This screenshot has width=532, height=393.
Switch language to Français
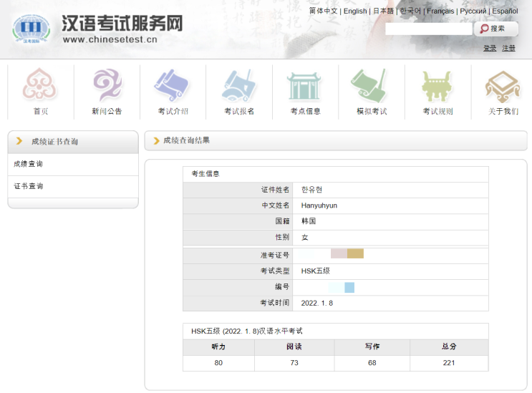pos(440,11)
